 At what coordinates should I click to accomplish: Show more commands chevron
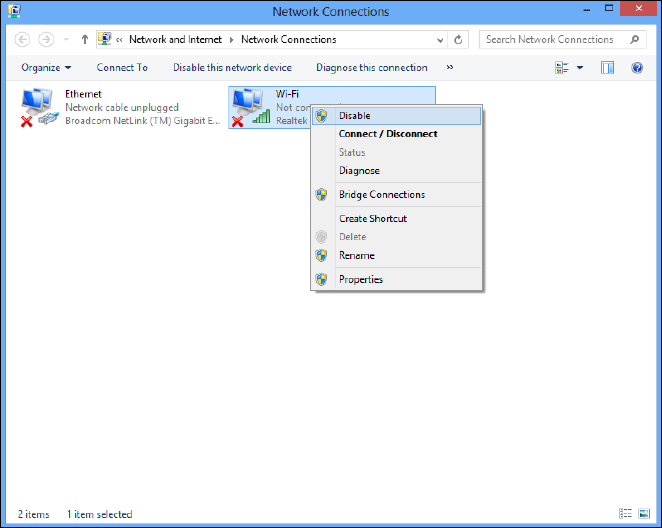(450, 67)
